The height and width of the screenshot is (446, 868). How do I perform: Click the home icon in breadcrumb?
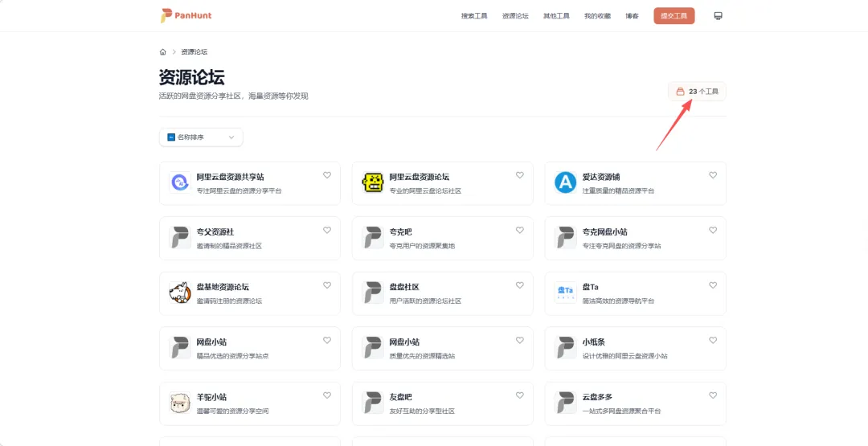[x=162, y=52]
